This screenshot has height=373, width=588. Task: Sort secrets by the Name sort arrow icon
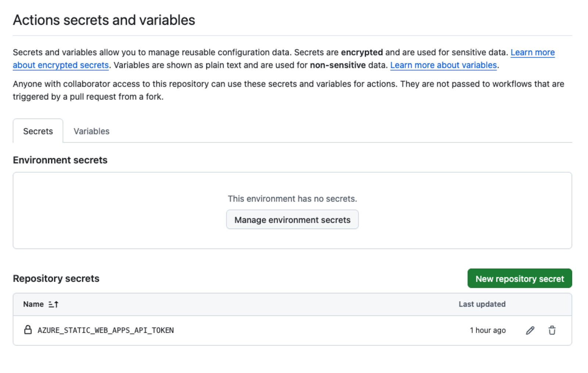[x=53, y=304]
